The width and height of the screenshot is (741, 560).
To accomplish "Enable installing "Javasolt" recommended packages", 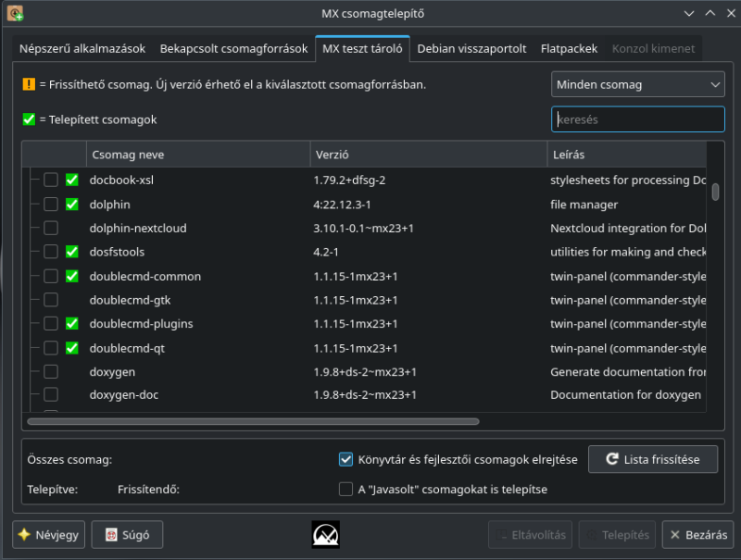I will tap(345, 489).
